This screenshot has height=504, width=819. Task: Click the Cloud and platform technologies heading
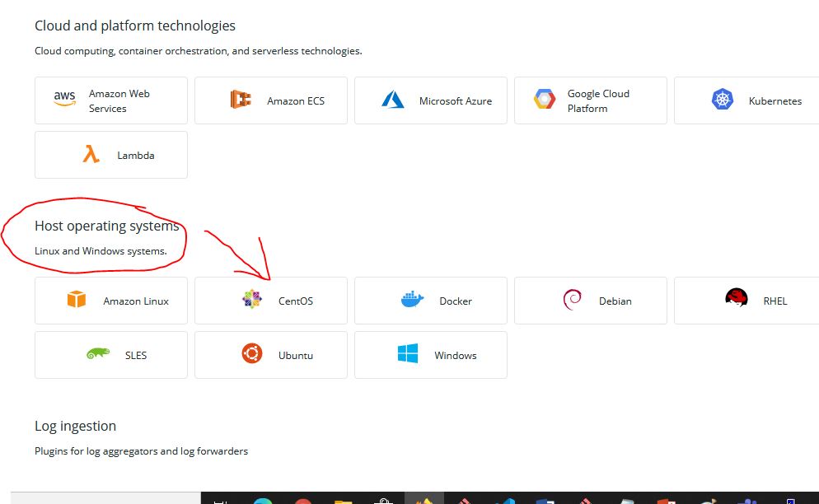[x=135, y=26]
